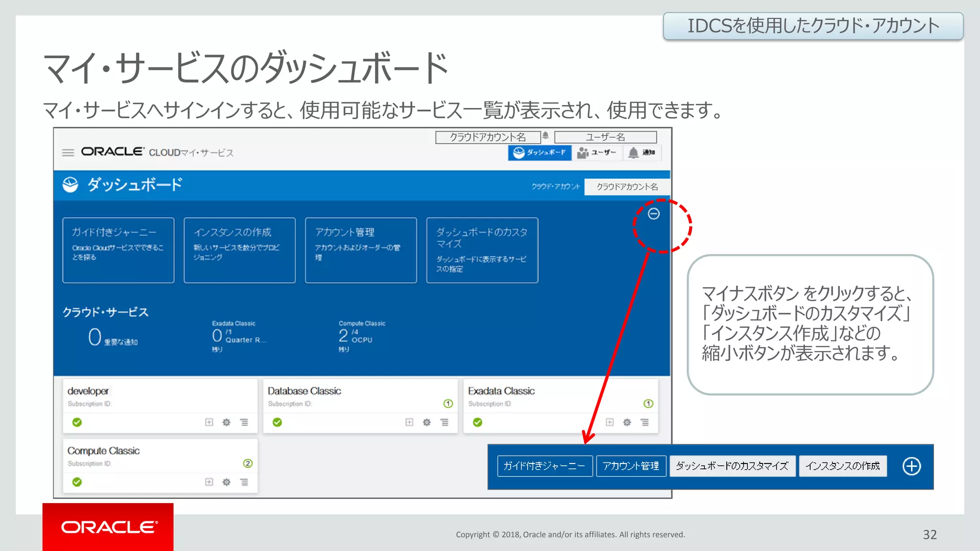Click Database Classic green status check
This screenshot has height=551, width=980.
[277, 422]
